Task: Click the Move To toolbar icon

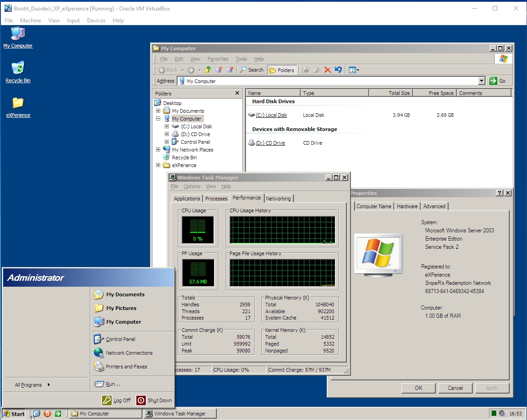Action: [x=306, y=70]
